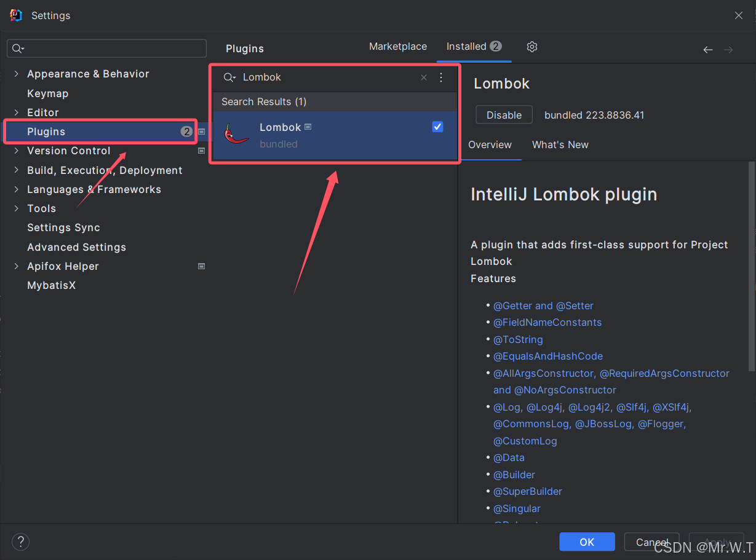The height and width of the screenshot is (560, 756).
Task: Click the forward navigation arrow
Action: coord(728,49)
